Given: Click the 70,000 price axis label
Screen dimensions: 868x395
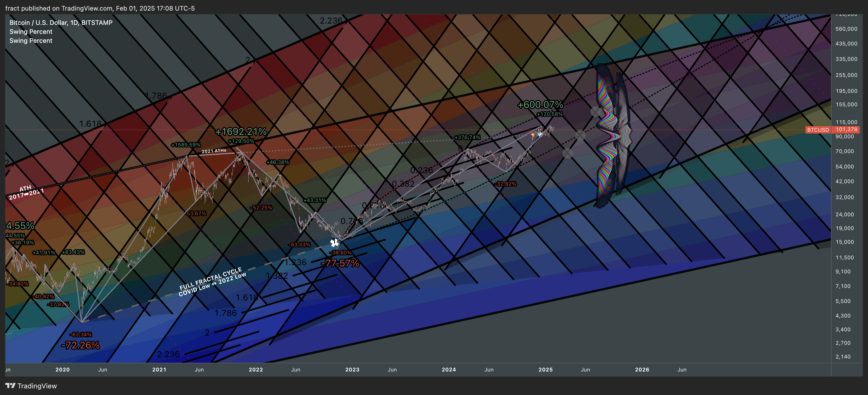Looking at the screenshot, I should [x=845, y=151].
